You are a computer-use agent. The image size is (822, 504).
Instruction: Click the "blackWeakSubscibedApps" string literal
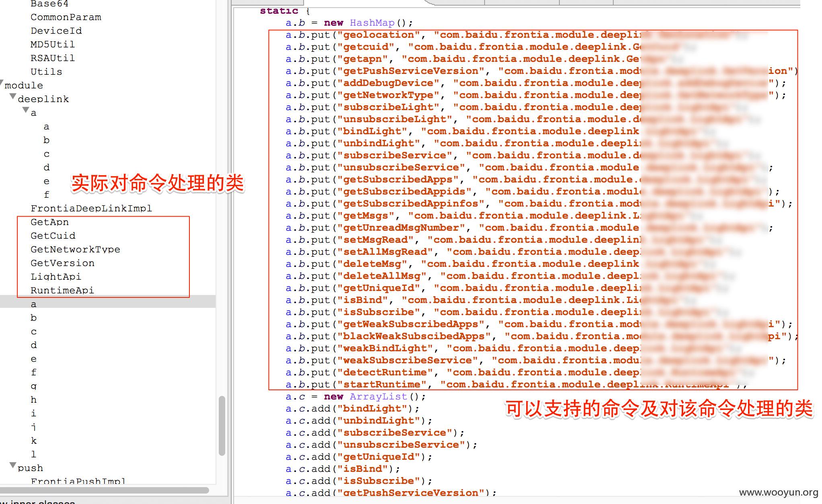414,336
